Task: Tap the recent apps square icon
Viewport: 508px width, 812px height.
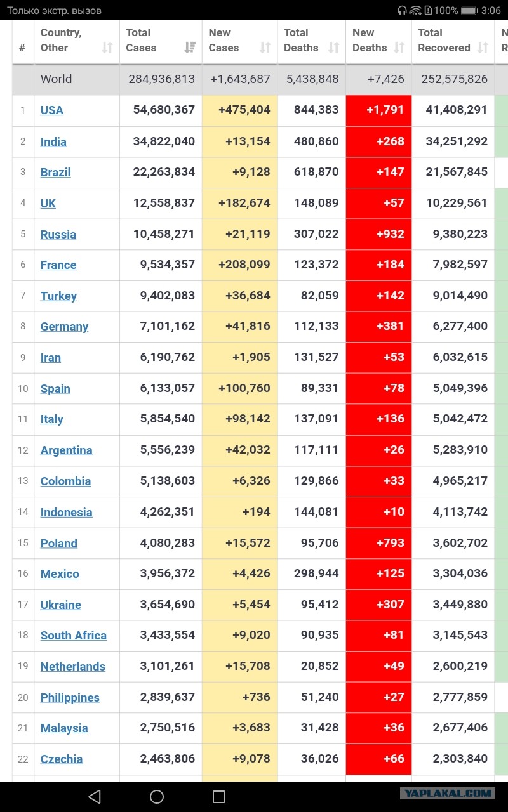Action: click(219, 796)
